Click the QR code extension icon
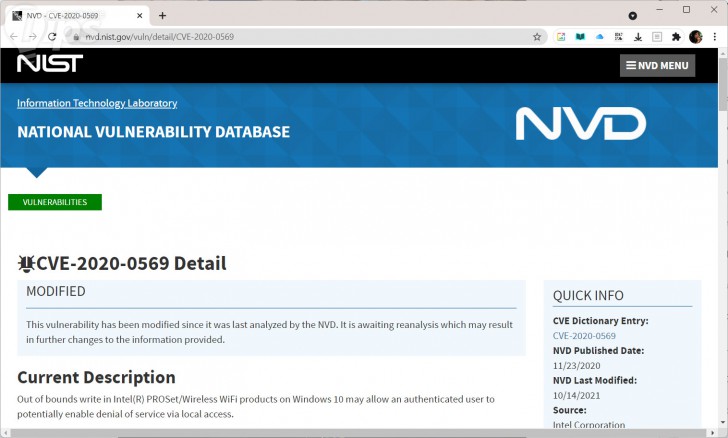Viewport: 728px width, 438px height. click(x=618, y=37)
